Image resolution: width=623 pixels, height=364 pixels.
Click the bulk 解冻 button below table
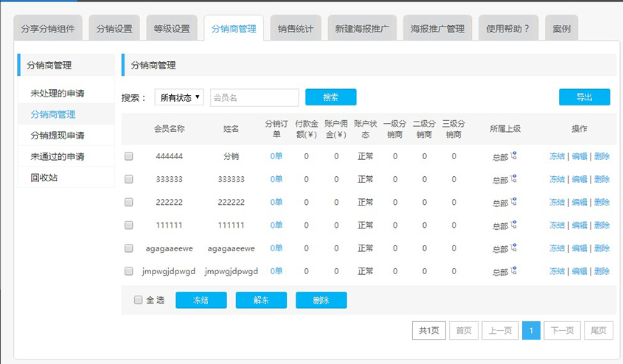point(261,300)
